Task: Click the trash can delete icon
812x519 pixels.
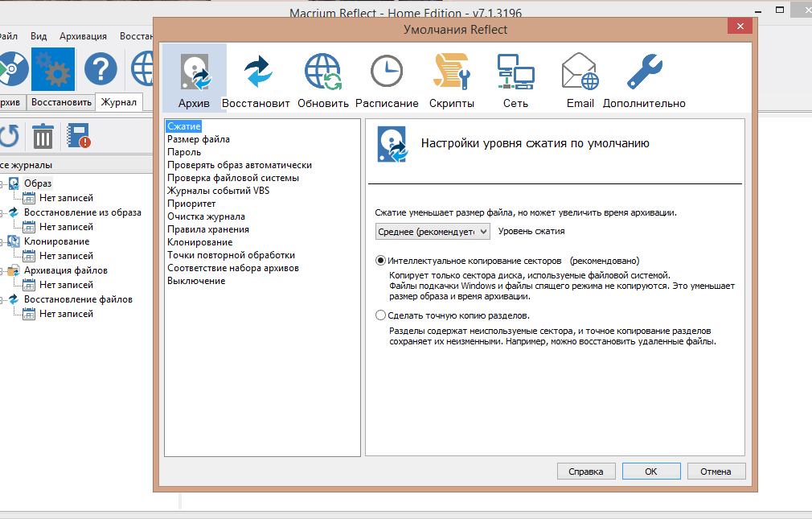Action: [x=43, y=136]
